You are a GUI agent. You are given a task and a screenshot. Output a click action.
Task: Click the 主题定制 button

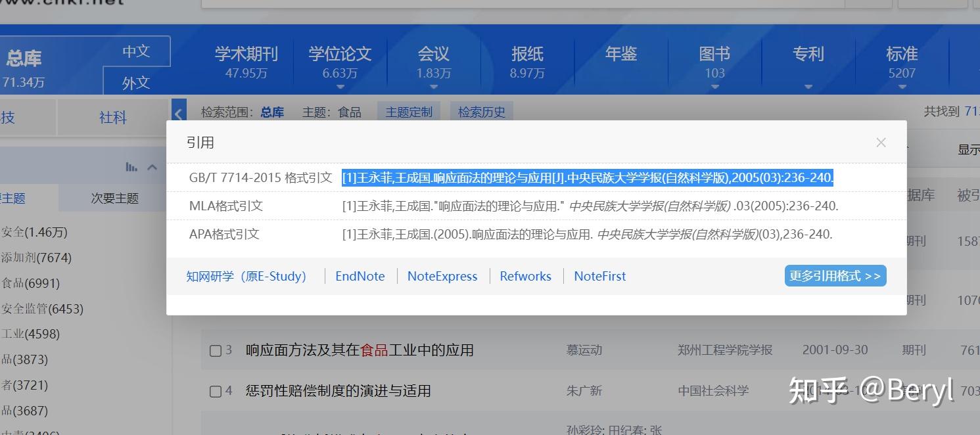click(x=409, y=112)
